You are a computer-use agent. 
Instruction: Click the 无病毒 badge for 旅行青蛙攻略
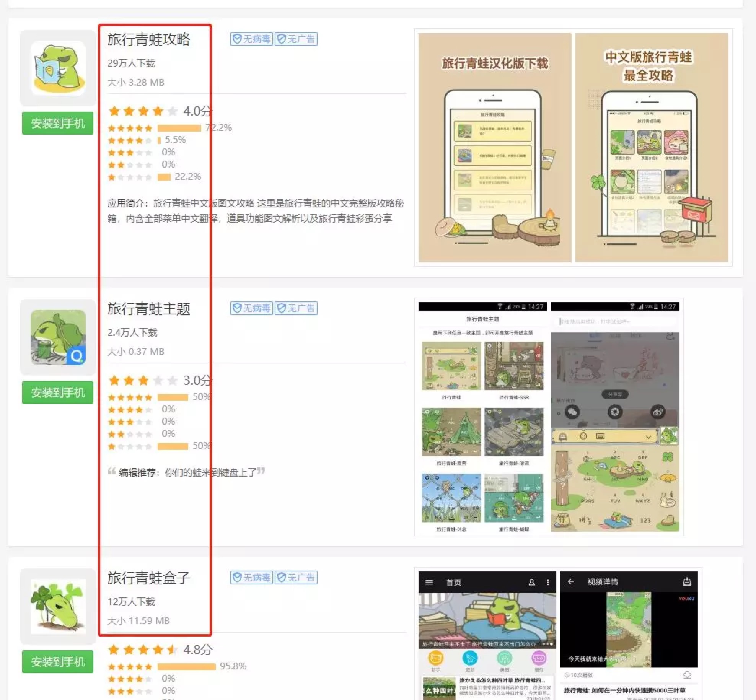coord(251,39)
